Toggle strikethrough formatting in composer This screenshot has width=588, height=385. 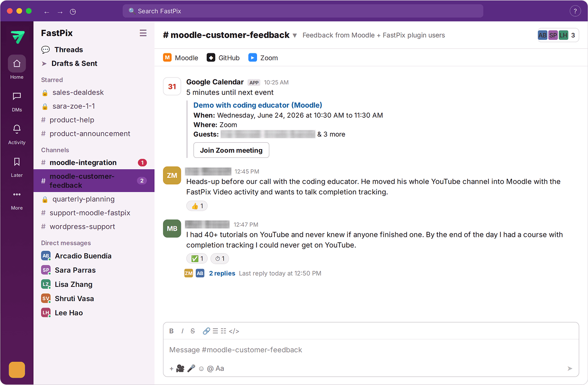pyautogui.click(x=193, y=331)
